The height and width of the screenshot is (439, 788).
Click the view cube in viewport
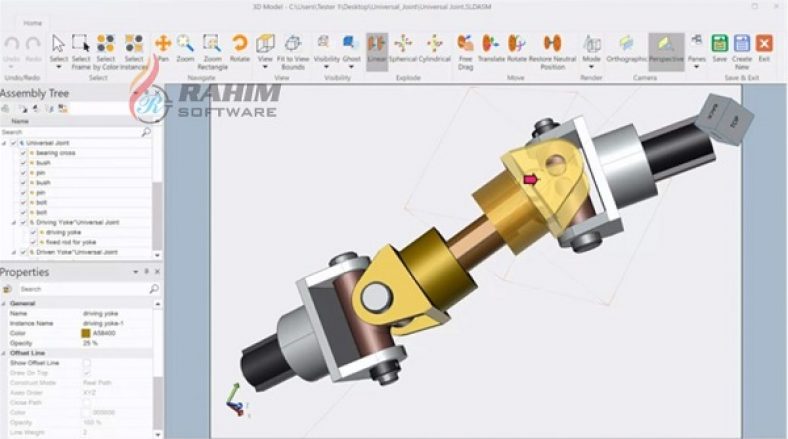[724, 118]
